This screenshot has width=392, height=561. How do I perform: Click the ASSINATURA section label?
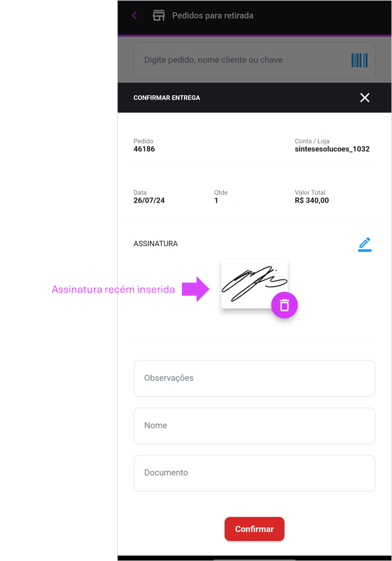(156, 244)
